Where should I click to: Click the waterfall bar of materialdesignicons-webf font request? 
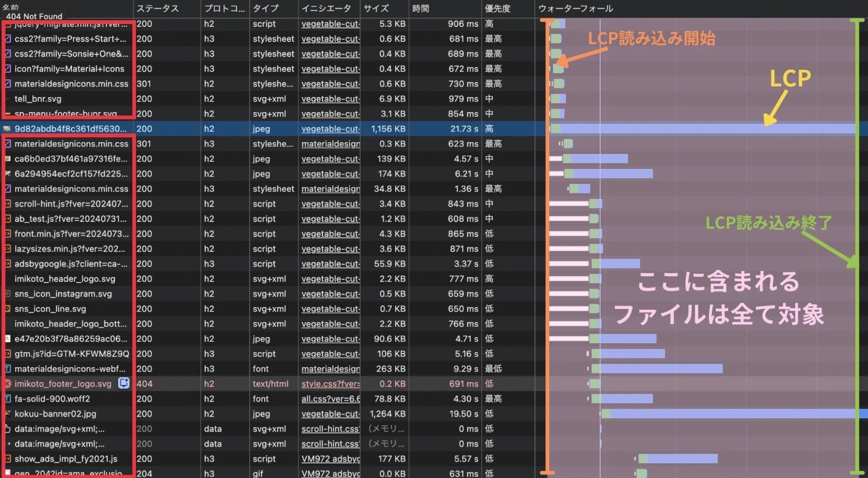pyautogui.click(x=657, y=369)
